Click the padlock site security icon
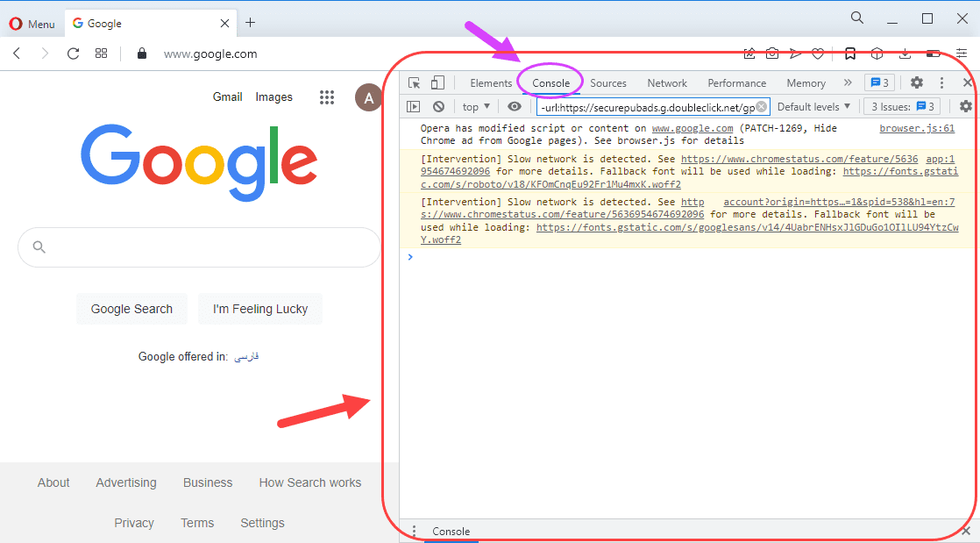Image resolution: width=980 pixels, height=543 pixels. click(x=142, y=54)
